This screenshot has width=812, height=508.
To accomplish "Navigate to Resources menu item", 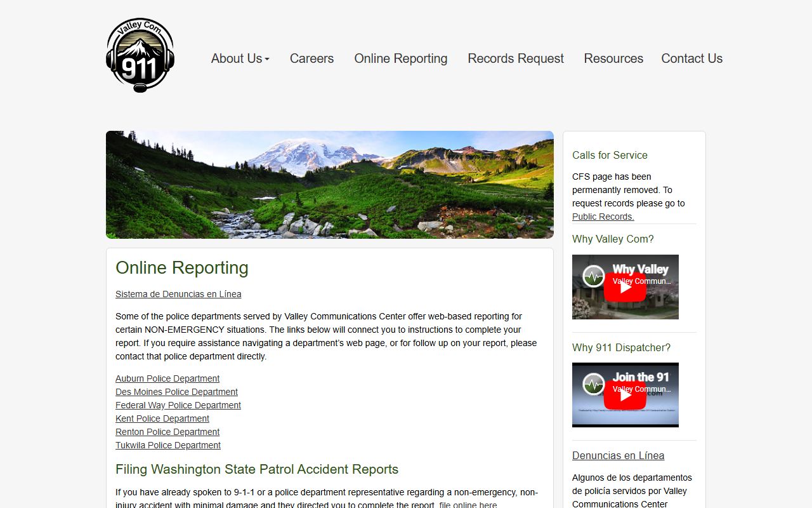I will pyautogui.click(x=613, y=58).
